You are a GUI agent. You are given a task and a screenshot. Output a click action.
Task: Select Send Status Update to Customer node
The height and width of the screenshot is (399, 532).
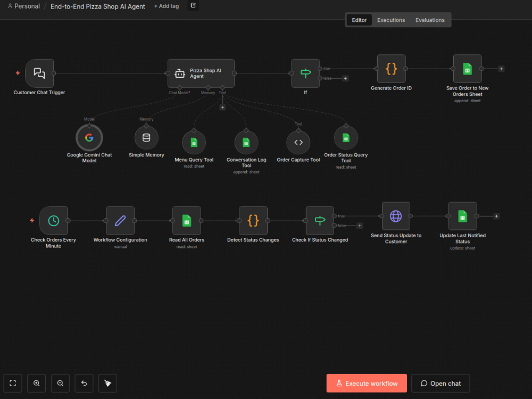click(396, 216)
